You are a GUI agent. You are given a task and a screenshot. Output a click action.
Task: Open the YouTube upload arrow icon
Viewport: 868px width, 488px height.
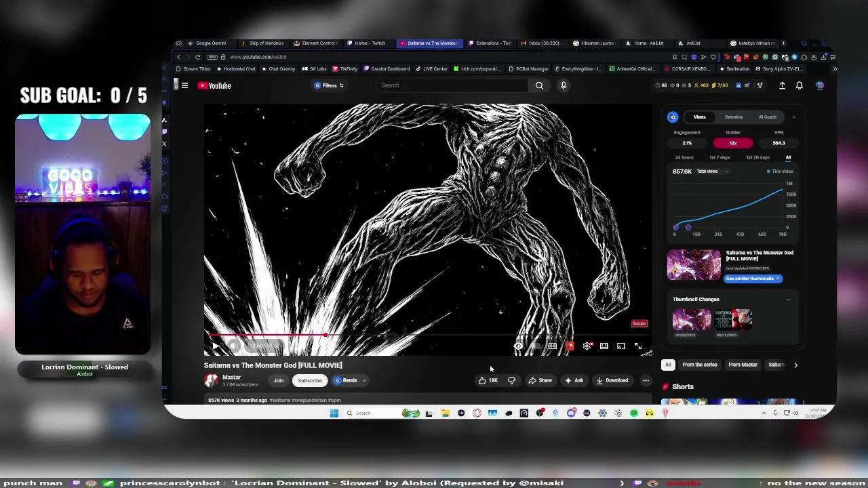click(x=782, y=85)
